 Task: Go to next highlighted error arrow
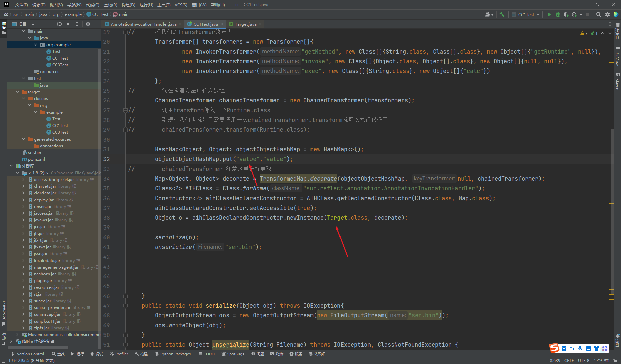610,33
